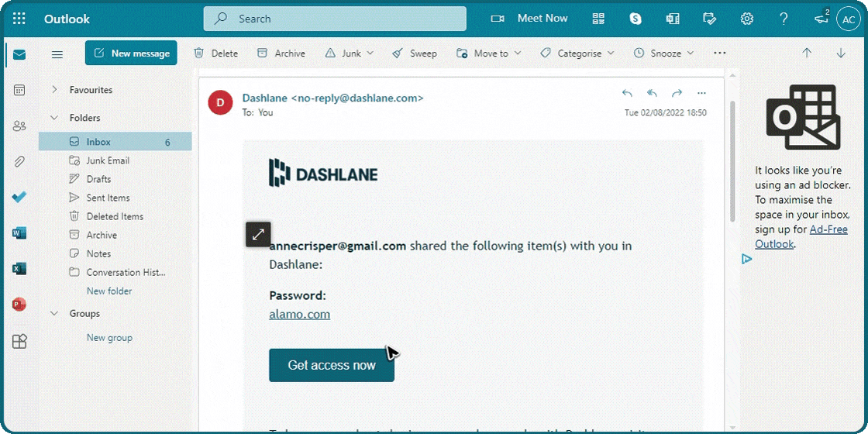Toggle the hamburger navigation pane
This screenshot has width=868, height=434.
[x=57, y=54]
